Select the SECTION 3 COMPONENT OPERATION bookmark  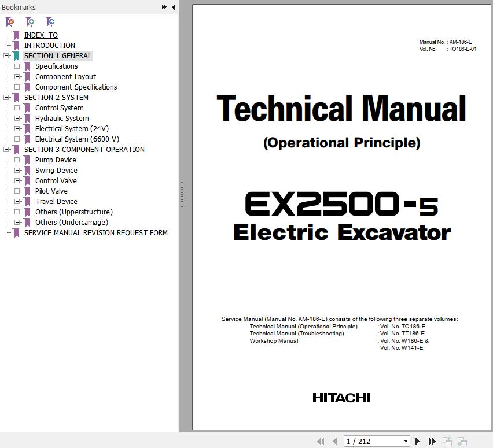[x=84, y=150]
